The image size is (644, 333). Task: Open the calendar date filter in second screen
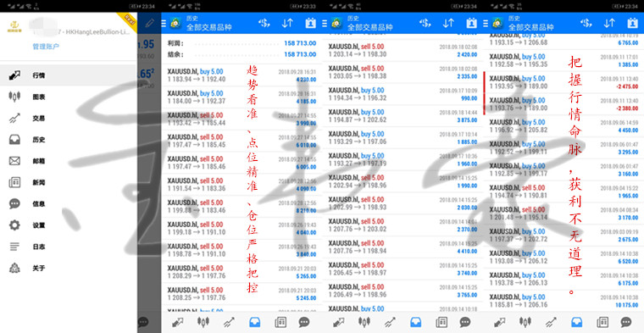click(310, 24)
